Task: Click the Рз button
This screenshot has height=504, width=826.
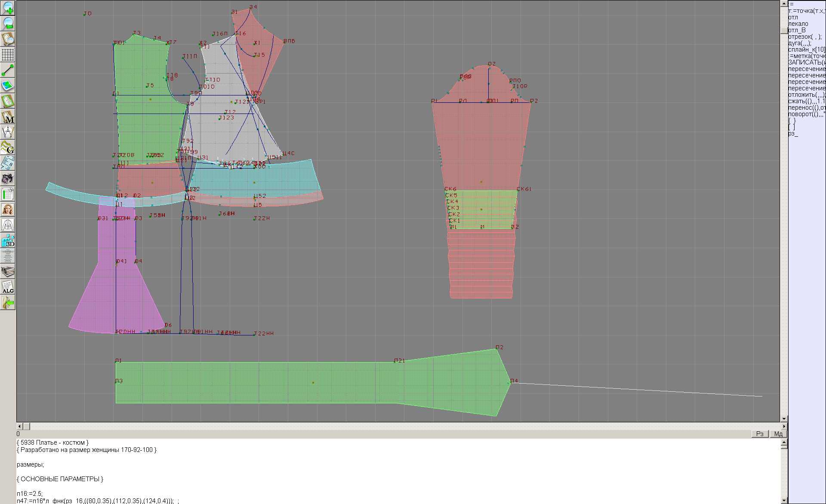Action: click(x=760, y=433)
